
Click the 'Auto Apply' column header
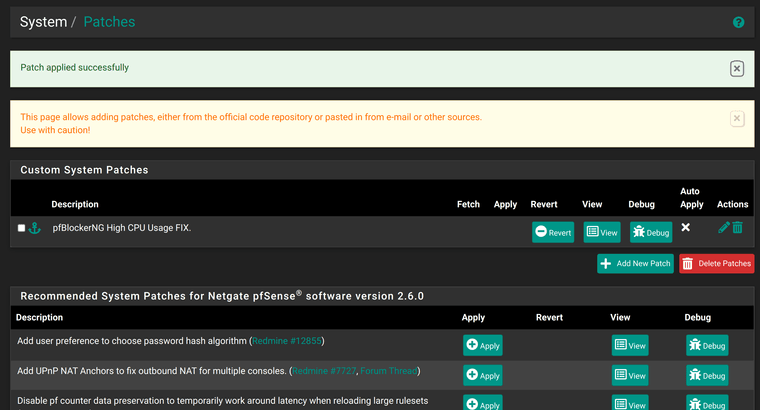tap(691, 198)
